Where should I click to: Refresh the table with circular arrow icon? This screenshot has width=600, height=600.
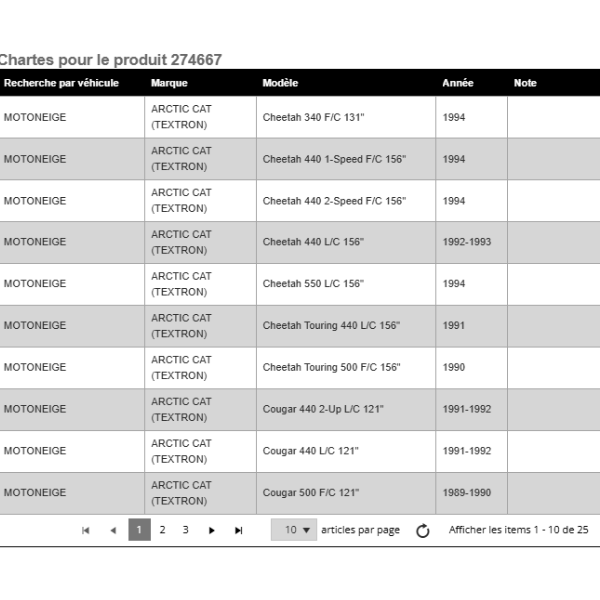[x=423, y=530]
